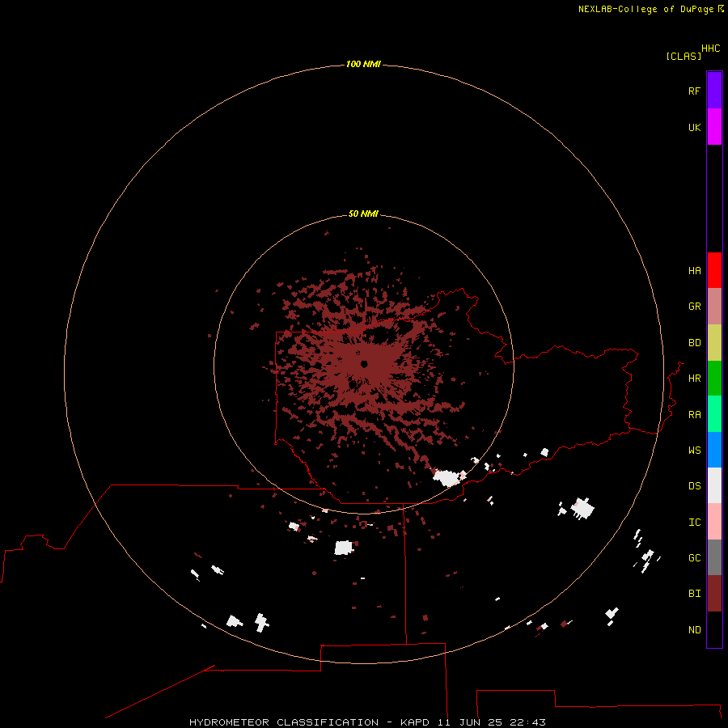Select the GR legend color block
Image resolution: width=728 pixels, height=728 pixels.
pyautogui.click(x=714, y=307)
